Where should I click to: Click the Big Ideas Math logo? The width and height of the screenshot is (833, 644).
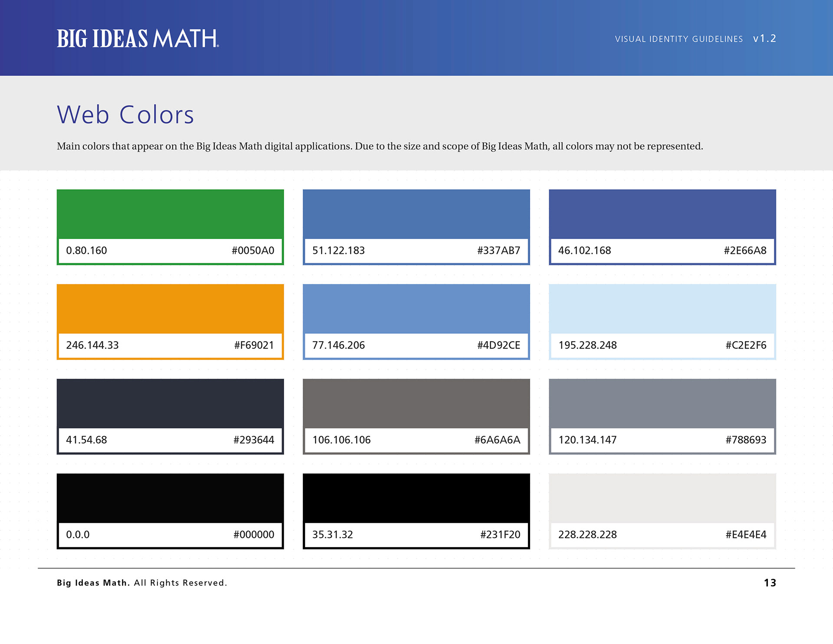click(x=138, y=39)
